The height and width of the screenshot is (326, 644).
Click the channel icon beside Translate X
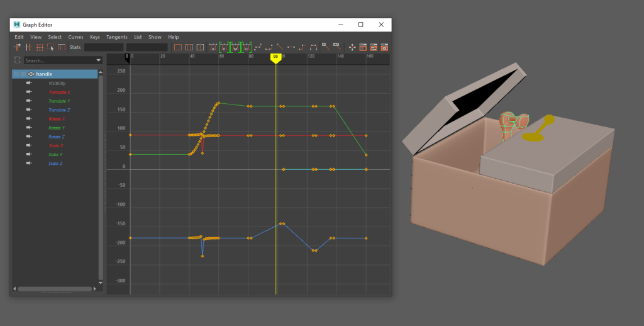[x=29, y=92]
